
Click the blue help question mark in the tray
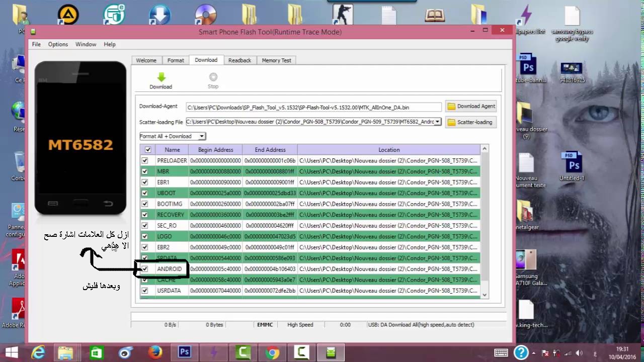point(521,352)
